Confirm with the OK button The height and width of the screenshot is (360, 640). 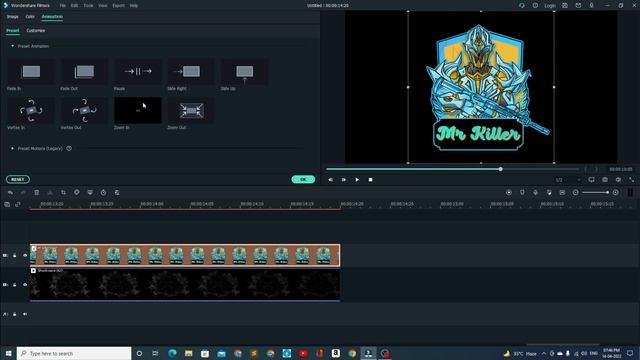[x=303, y=179]
